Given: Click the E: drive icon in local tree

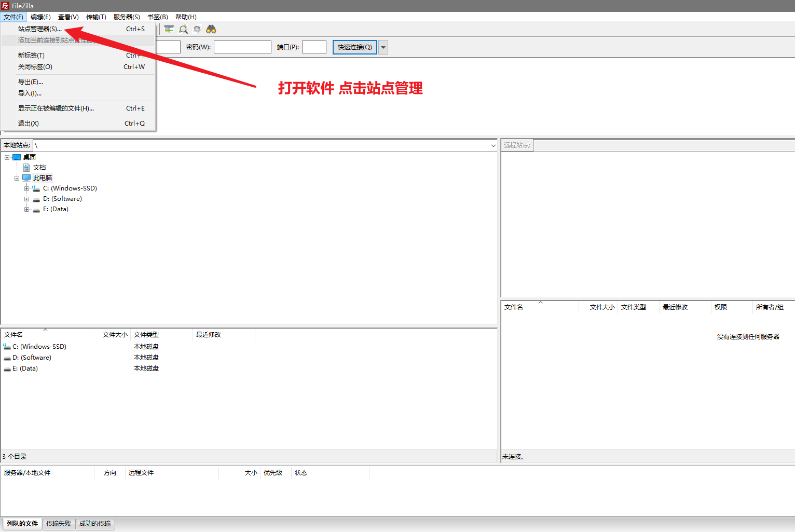Looking at the screenshot, I should (x=36, y=209).
